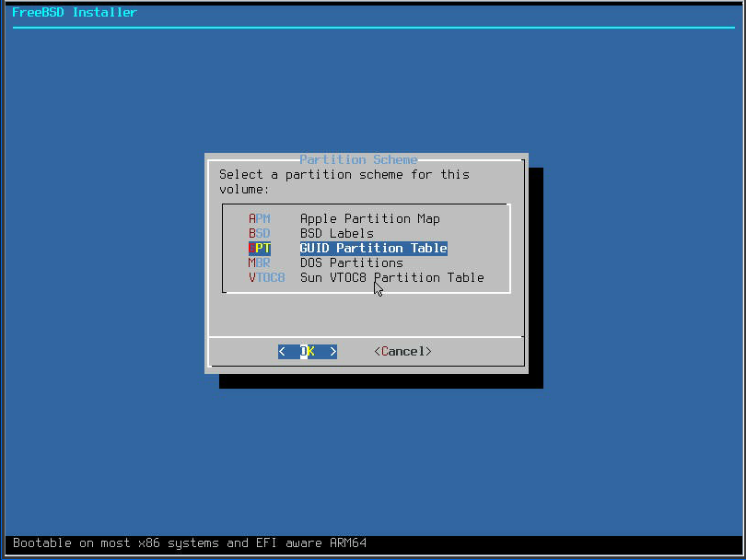Select the APM Apple Partition Map entry
Screen dimensions: 746x560
[344, 219]
